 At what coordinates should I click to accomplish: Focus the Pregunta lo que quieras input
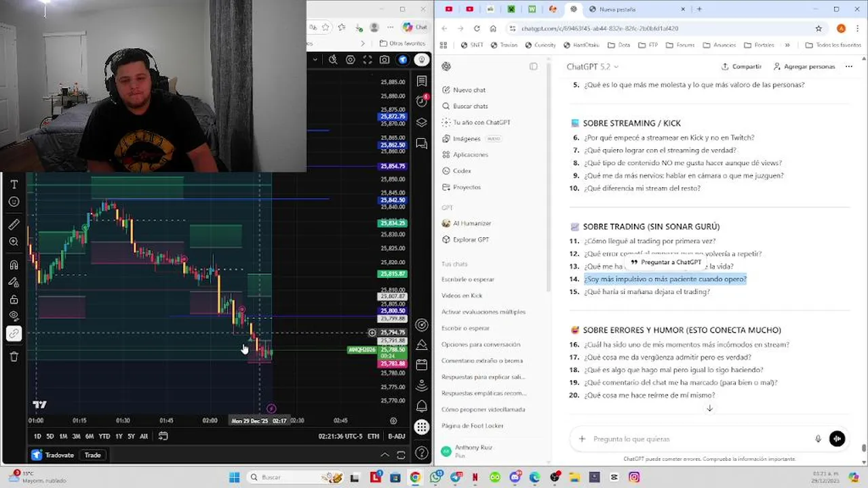pos(698,439)
